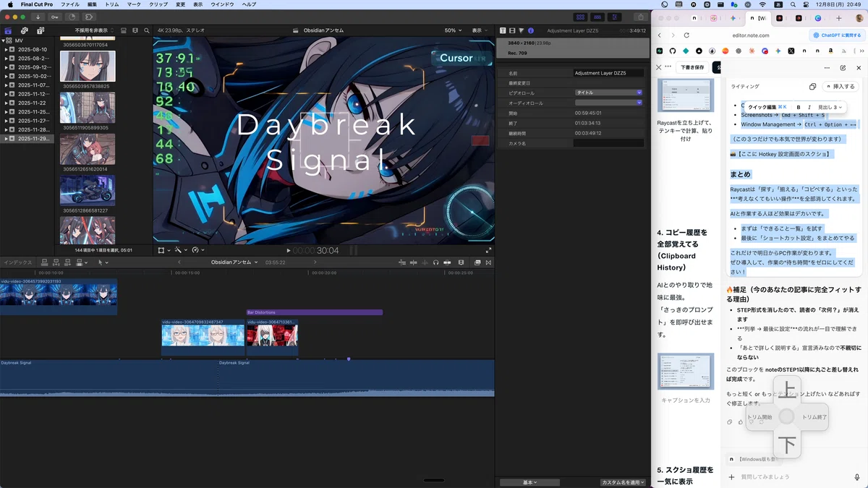This screenshot has height=488, width=868.
Task: Toggle skimming in the timeline toolbar
Action: pos(414,262)
